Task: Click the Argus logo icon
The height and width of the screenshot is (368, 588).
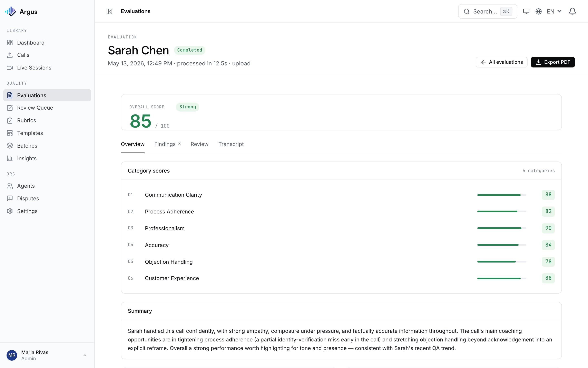Action: point(10,11)
